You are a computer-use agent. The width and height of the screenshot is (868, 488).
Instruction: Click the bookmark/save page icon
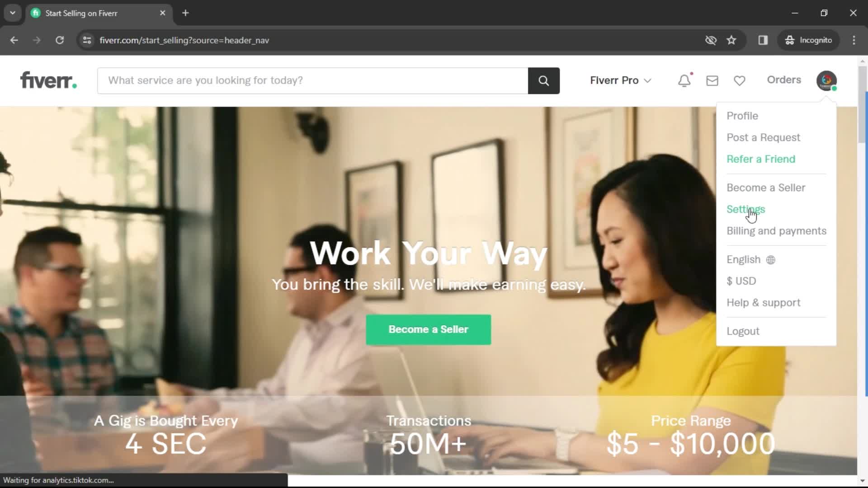pyautogui.click(x=731, y=40)
